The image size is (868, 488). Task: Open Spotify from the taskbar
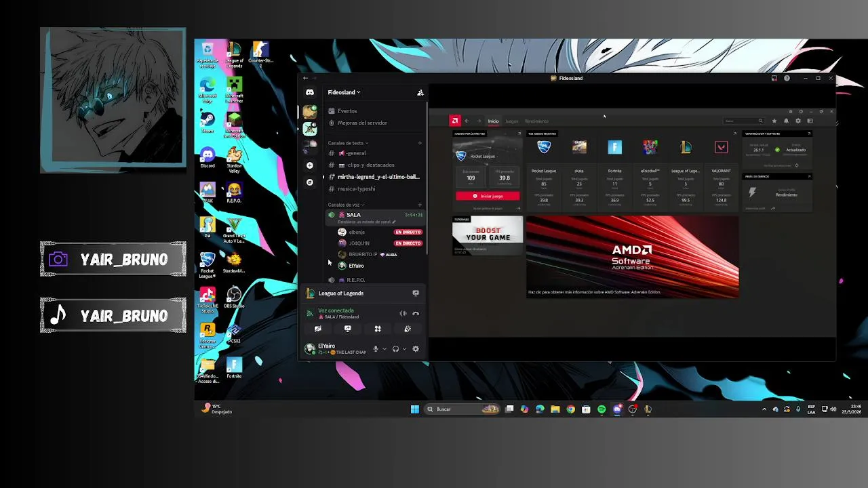click(x=601, y=409)
